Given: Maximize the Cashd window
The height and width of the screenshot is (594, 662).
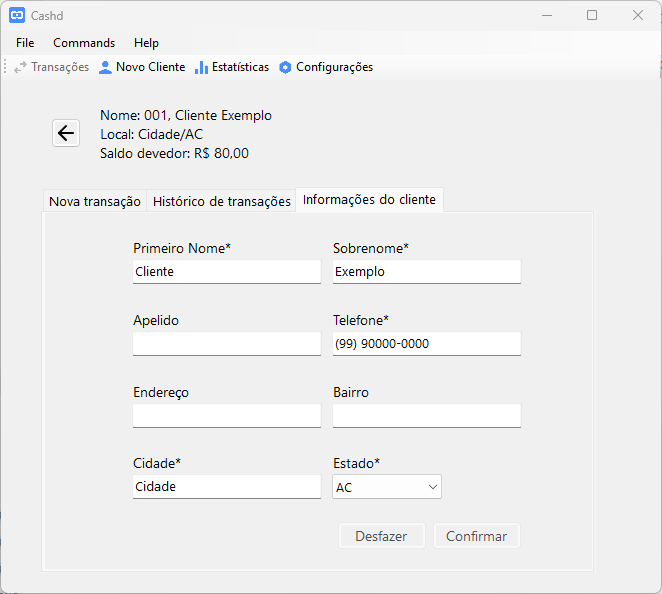Looking at the screenshot, I should coord(592,16).
